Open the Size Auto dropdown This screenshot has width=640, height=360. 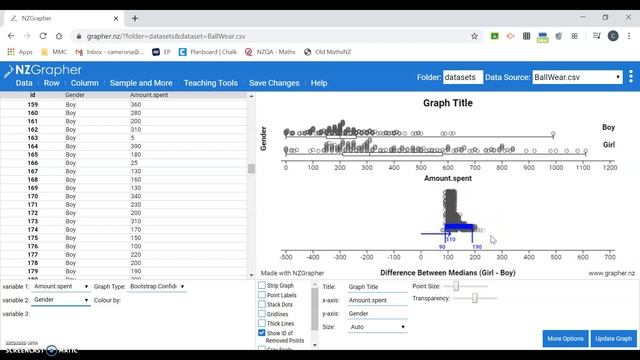coord(378,327)
